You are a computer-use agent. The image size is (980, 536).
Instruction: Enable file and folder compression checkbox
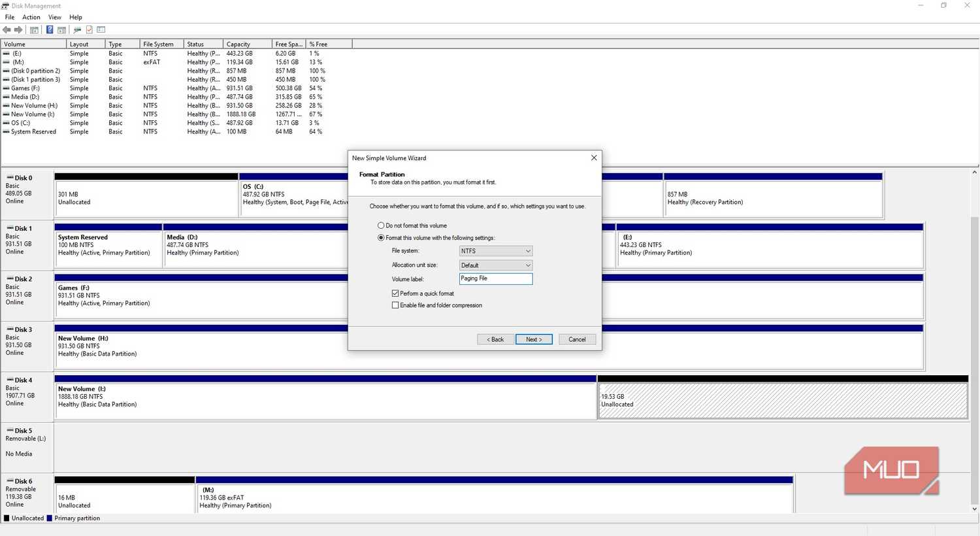(x=395, y=305)
